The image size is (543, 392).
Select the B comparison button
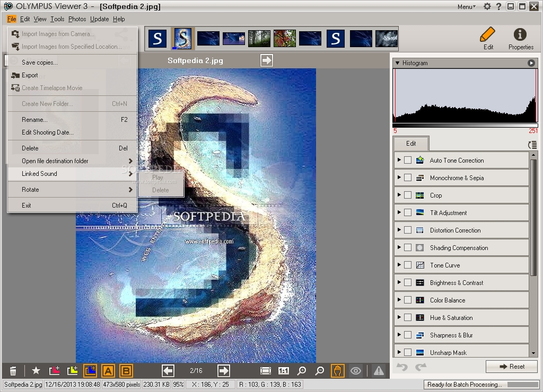[126, 371]
